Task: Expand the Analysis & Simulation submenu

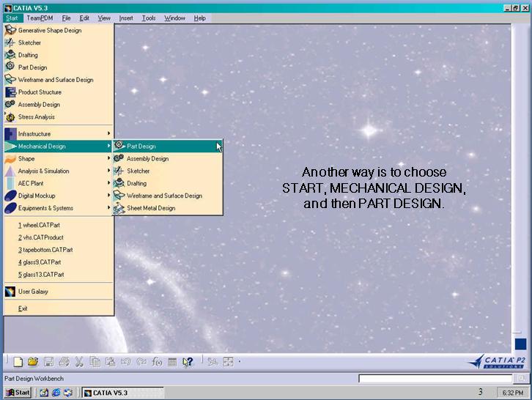Action: tap(43, 171)
